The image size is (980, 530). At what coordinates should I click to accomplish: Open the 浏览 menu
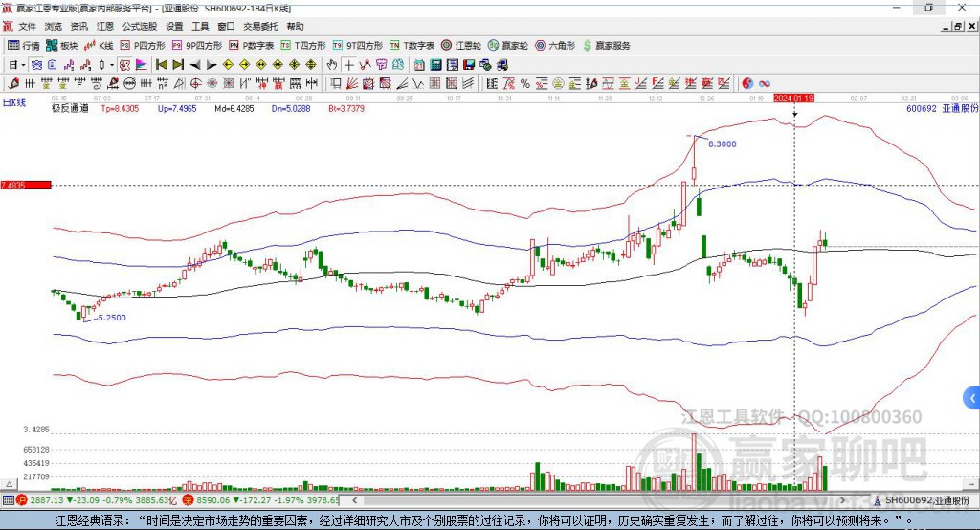click(x=54, y=26)
